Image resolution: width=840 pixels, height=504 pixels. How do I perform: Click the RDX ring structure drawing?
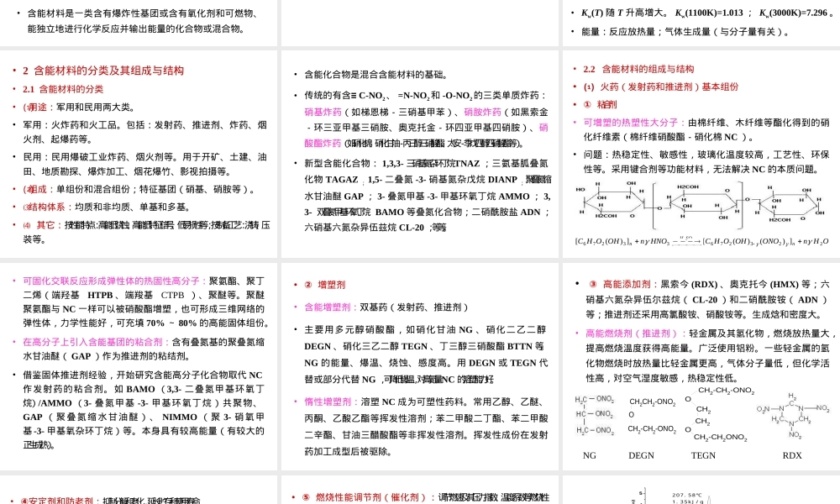point(793,416)
